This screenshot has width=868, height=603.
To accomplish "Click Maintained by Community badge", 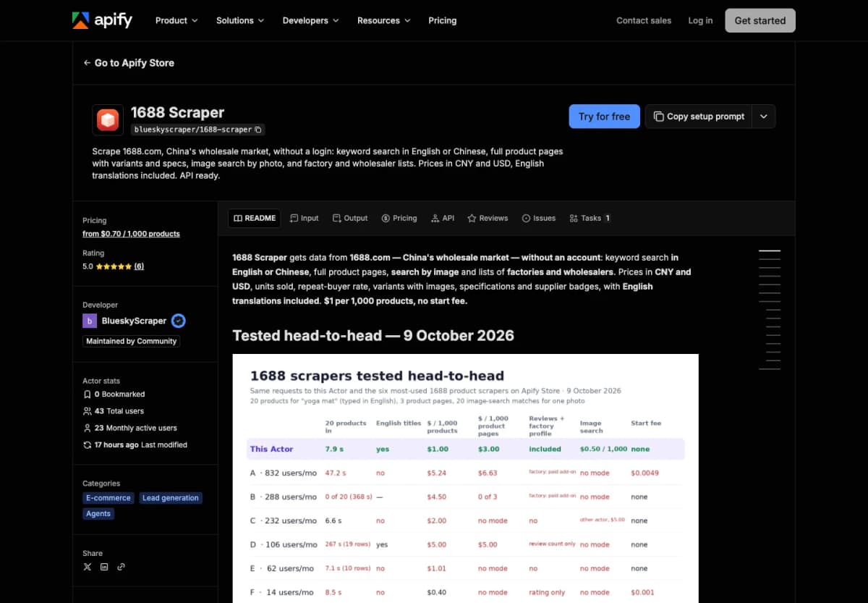I will click(131, 341).
